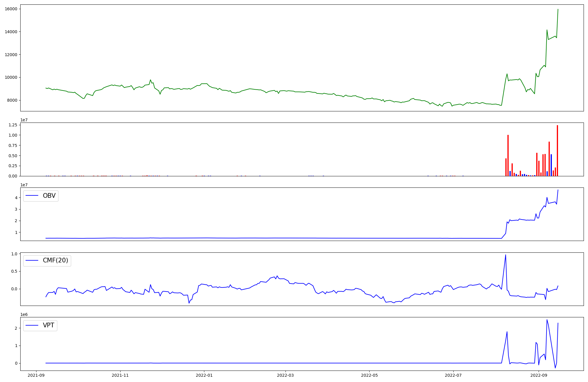Click the 2022-05 x-axis date label
The image size is (588, 382).
[x=369, y=375]
